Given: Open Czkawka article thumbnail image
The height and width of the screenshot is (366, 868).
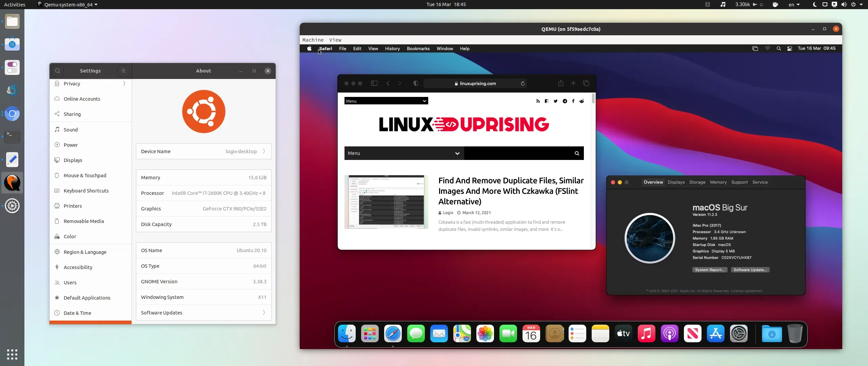Looking at the screenshot, I should (x=386, y=202).
